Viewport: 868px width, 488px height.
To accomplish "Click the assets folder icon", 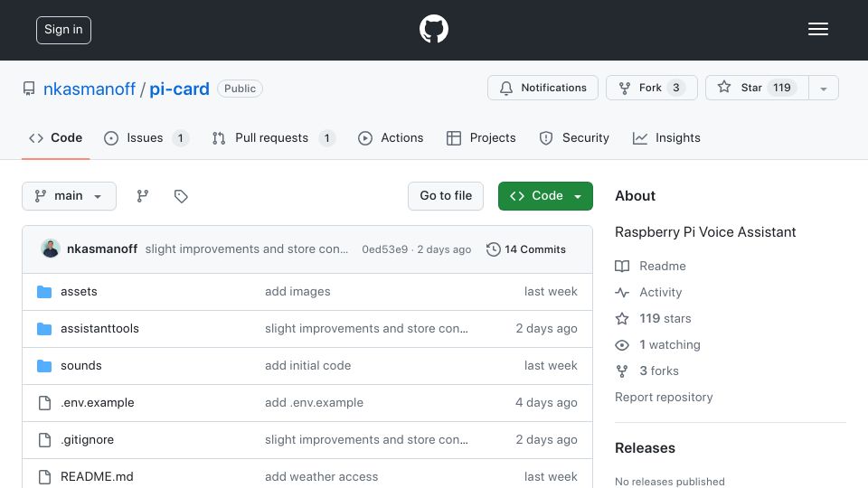I will point(44,292).
